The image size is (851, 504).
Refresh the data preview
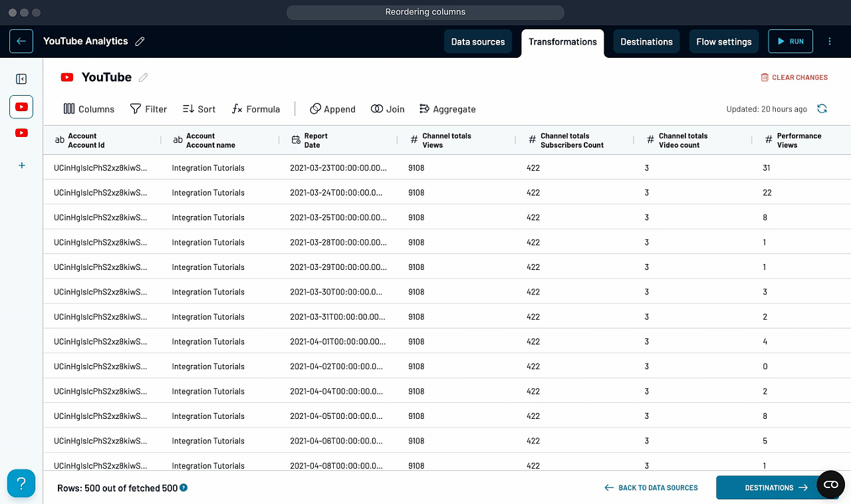(822, 109)
